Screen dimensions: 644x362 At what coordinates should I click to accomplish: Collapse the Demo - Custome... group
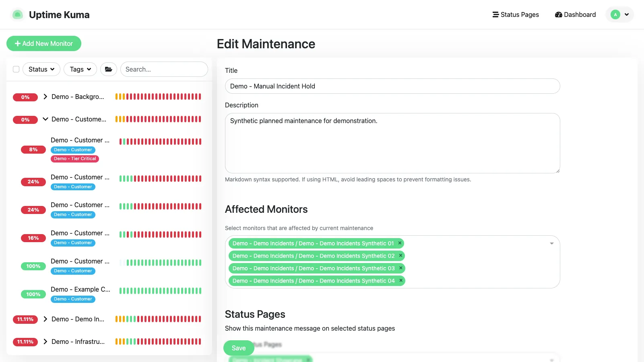(x=45, y=119)
